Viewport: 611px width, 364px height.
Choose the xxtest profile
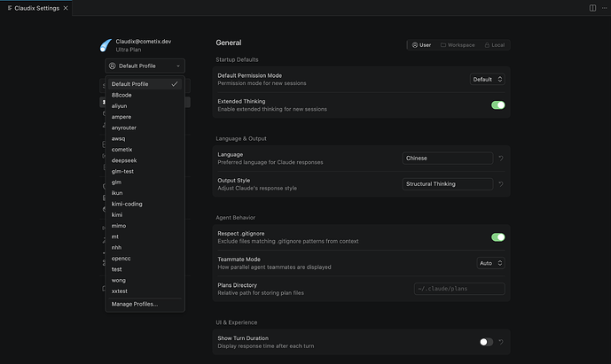(145, 291)
